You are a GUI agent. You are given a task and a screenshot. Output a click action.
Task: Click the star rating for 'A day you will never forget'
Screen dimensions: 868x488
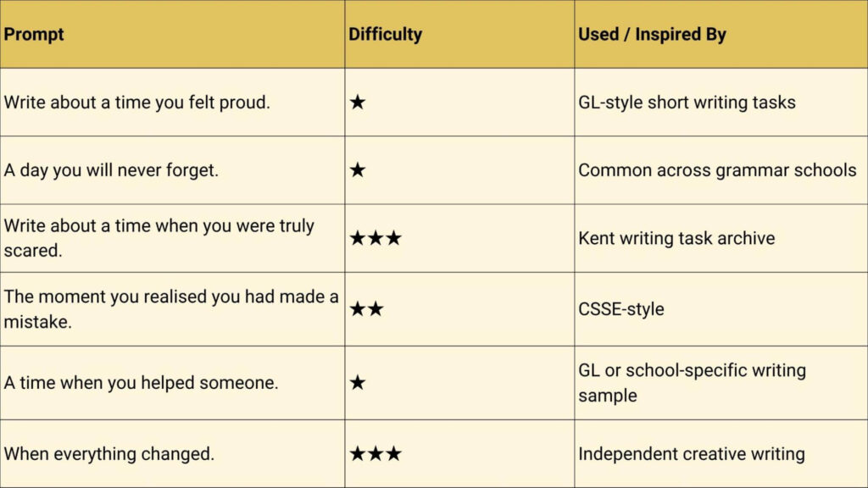(358, 170)
